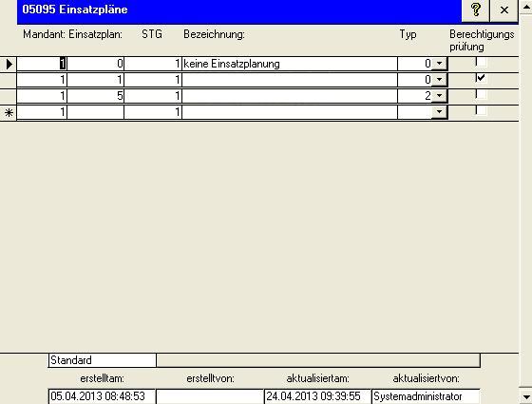Click the Einsatzplan field showing 5
532x404 pixels.
[x=96, y=96]
